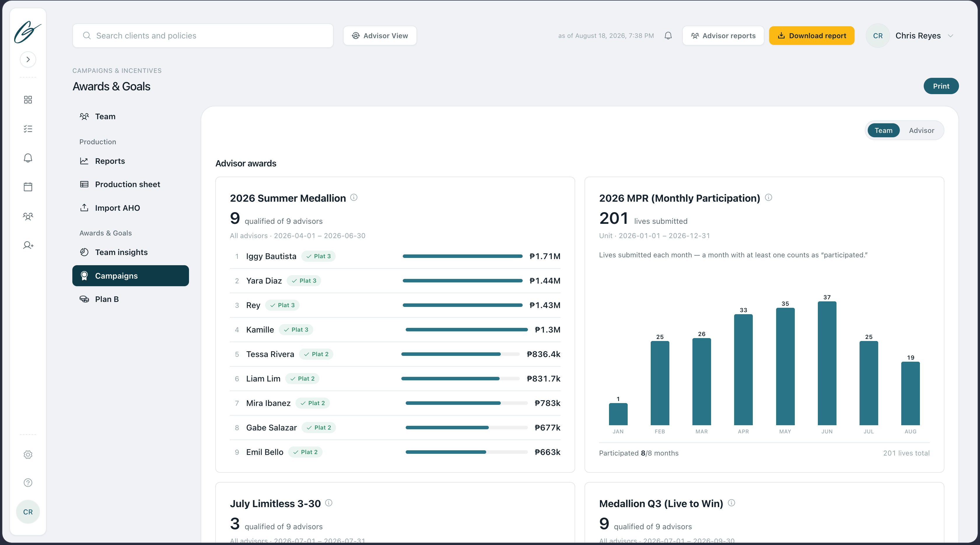Show info for 2026 MPR (Monthly Participation)

[769, 197]
